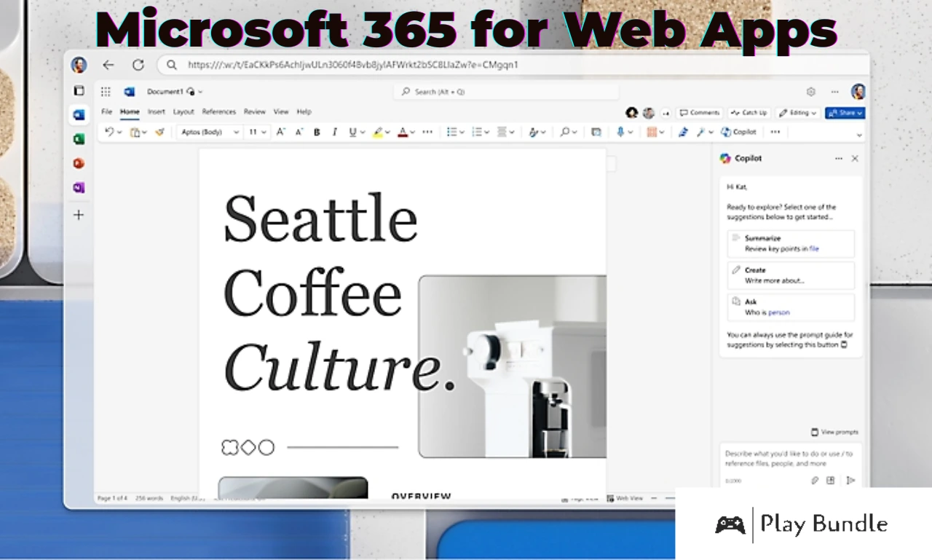Image resolution: width=932 pixels, height=560 pixels.
Task: Open the Excel app in the sidebar
Action: [79, 139]
